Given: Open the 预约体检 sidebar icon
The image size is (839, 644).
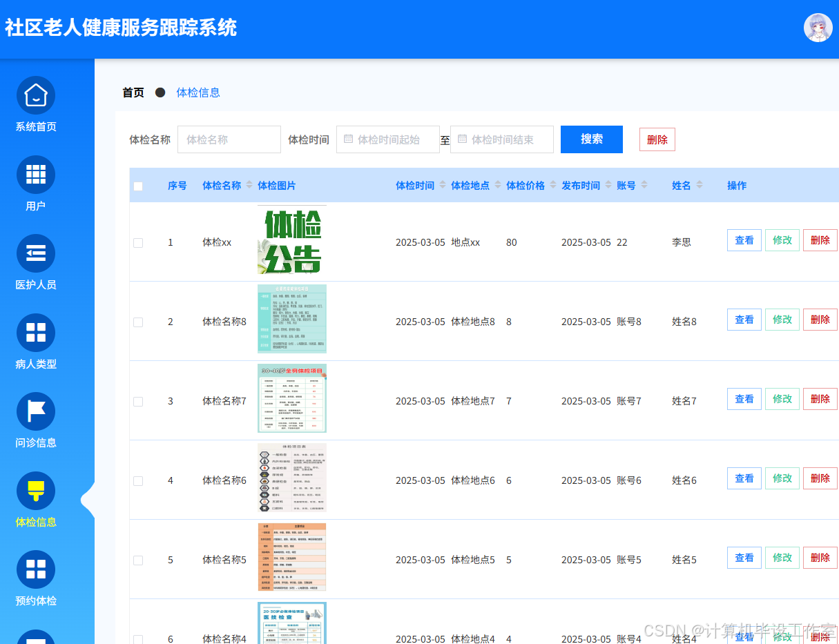Looking at the screenshot, I should point(36,569).
